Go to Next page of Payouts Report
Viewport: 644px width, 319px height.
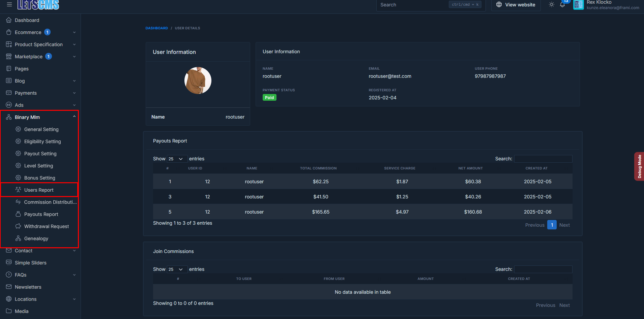point(564,225)
